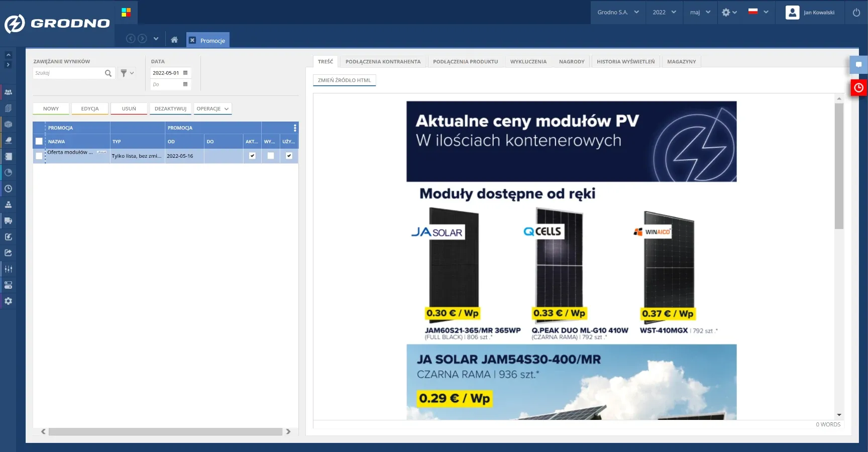This screenshot has width=868, height=452.
Task: Open calendar picker for start date
Action: pos(185,73)
